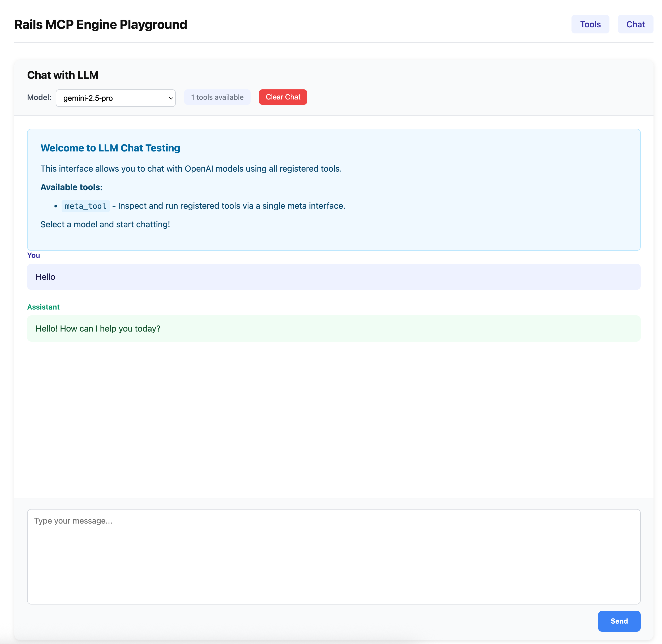Click the Available tools subheading
Screen dimensions: 662x644
(71, 187)
